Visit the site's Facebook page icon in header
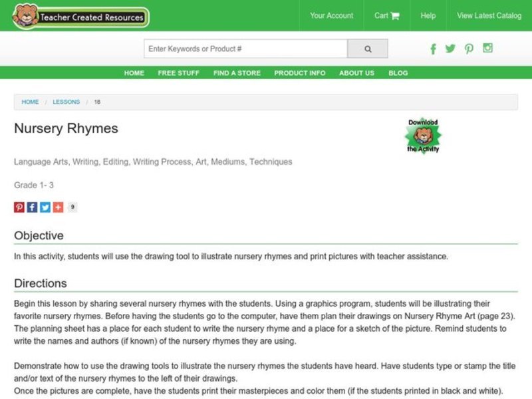The image size is (532, 399). [433, 49]
